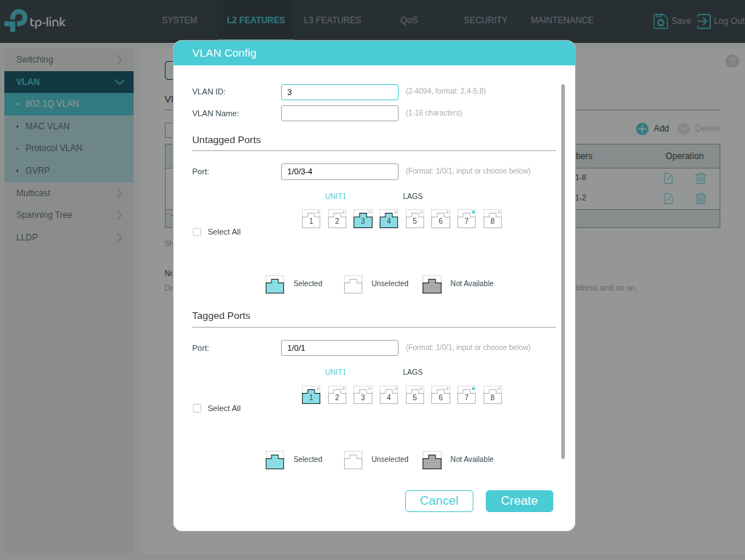Viewport: 745px width, 560px height.
Task: Expand the Switching sidebar section
Action: tap(69, 60)
